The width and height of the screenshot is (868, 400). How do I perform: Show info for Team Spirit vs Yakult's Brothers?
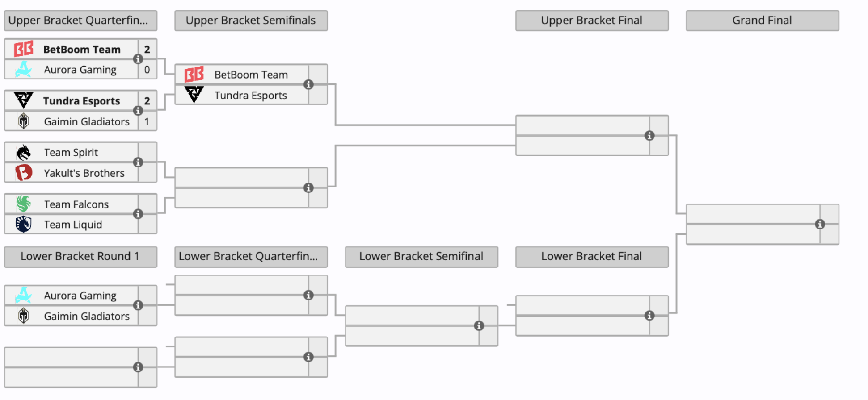138,162
